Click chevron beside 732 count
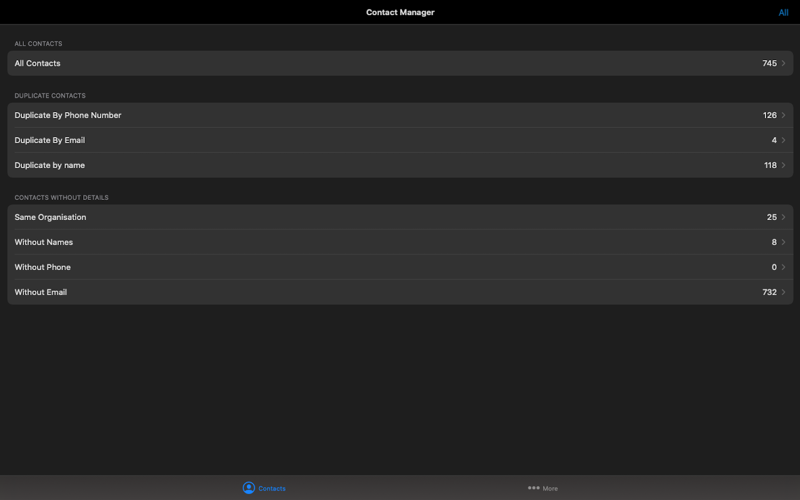This screenshot has height=500, width=800. pos(783,292)
